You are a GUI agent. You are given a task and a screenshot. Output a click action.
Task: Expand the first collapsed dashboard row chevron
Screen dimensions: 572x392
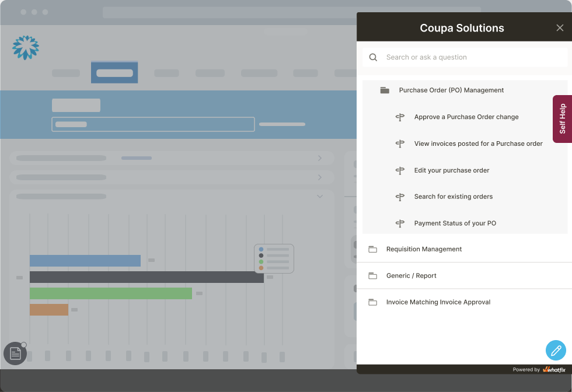[x=320, y=158]
